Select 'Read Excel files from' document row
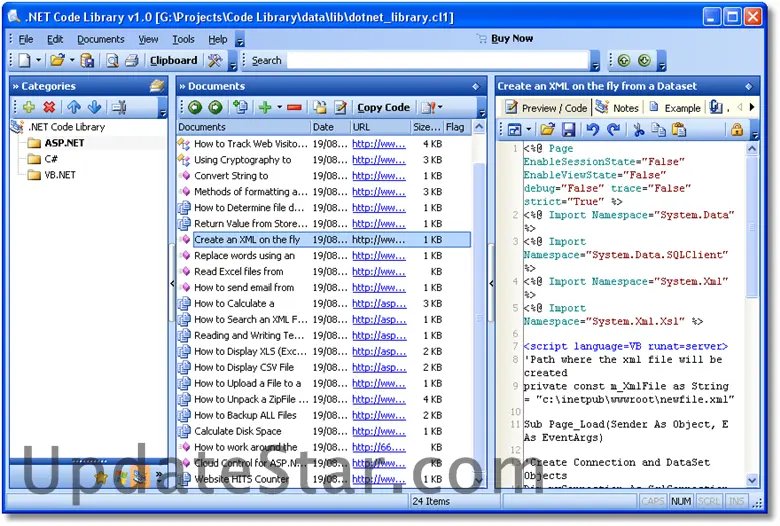Screen dimensions: 780x526 tap(324, 272)
